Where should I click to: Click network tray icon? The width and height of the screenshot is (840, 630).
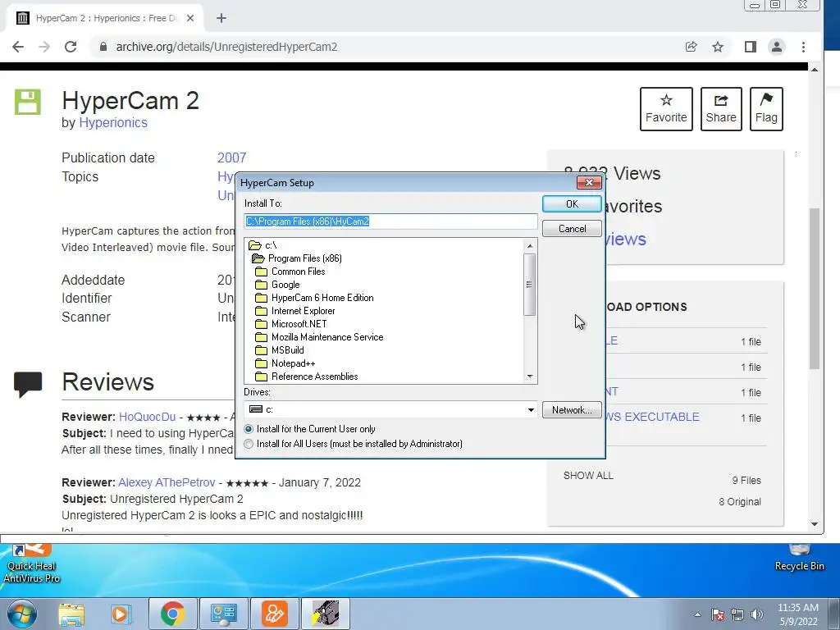737,614
